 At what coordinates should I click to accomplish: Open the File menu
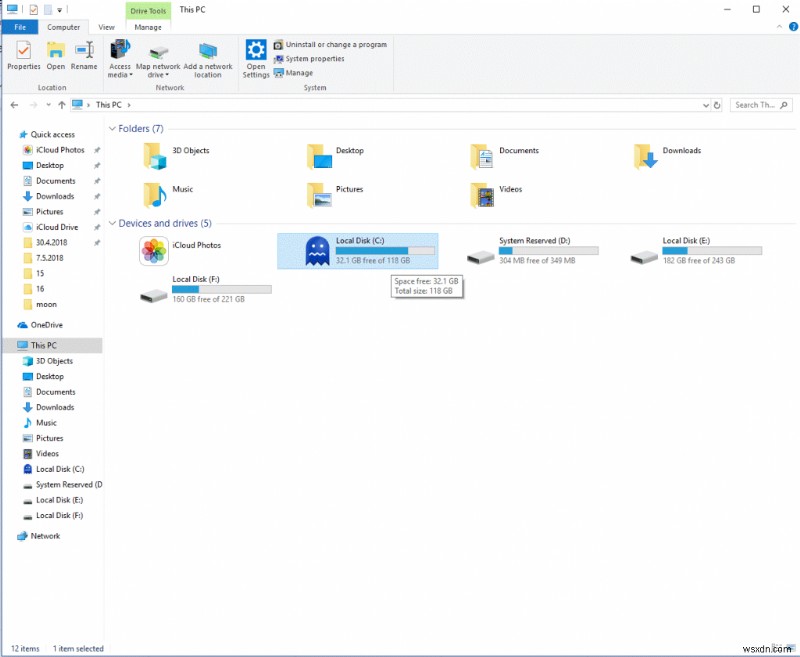click(19, 27)
